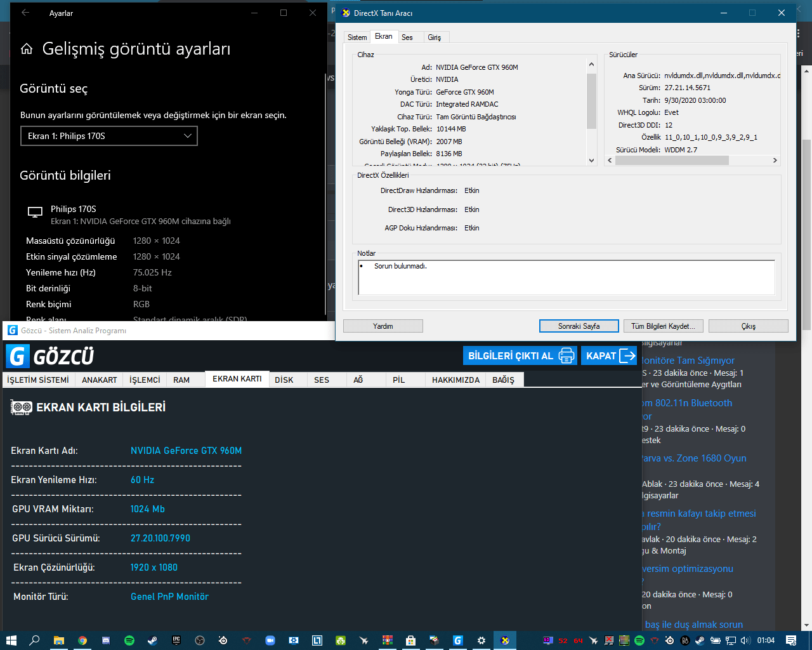
Task: Switch to the DirectX Tanı Aracı taskbar icon
Action: point(504,640)
